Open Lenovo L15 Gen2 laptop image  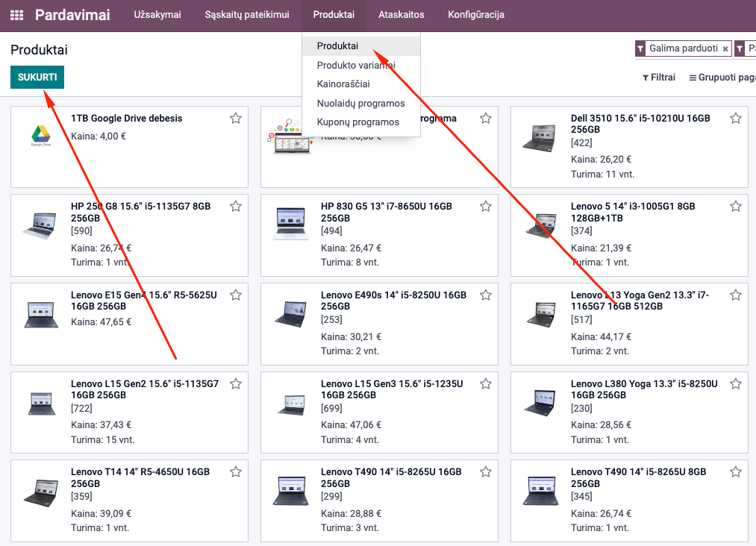point(41,404)
